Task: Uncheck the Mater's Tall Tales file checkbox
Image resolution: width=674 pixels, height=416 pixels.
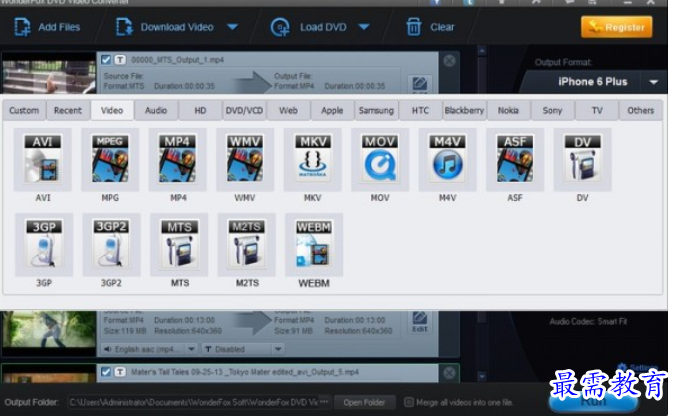Action: tap(106, 372)
